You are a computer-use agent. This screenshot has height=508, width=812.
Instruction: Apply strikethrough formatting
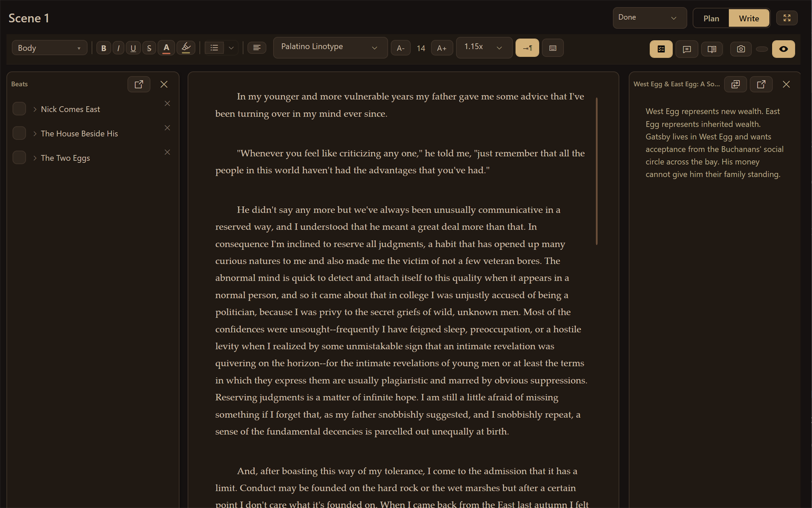click(x=149, y=48)
